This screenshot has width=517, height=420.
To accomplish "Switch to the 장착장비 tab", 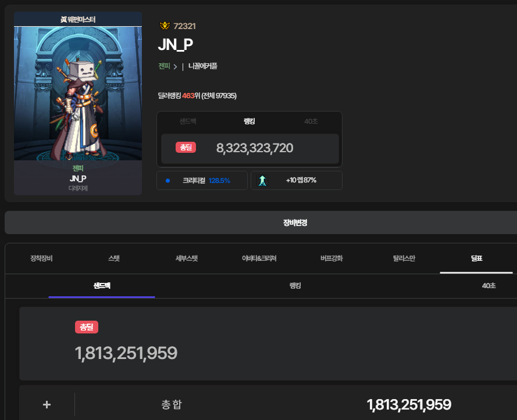I will 41,259.
